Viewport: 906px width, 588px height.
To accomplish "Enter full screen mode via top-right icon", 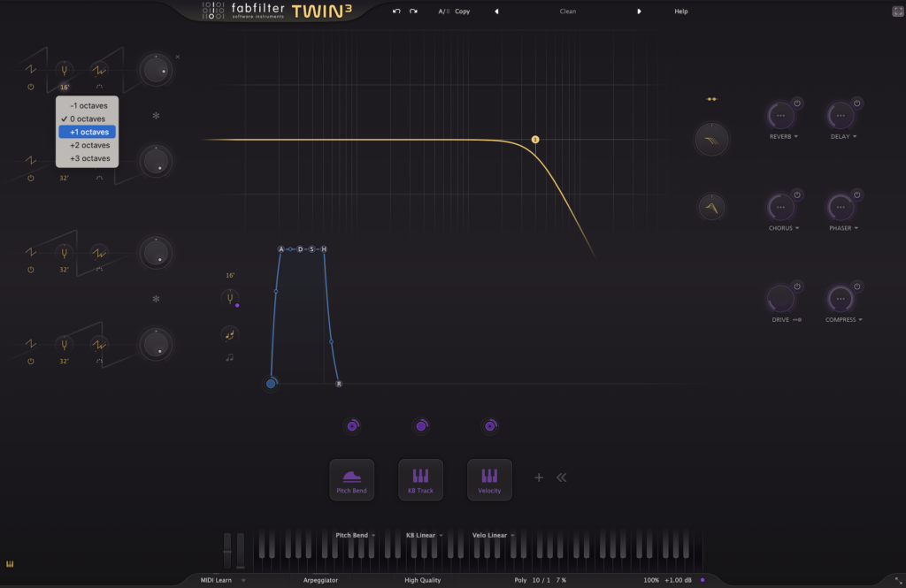I will (x=897, y=11).
